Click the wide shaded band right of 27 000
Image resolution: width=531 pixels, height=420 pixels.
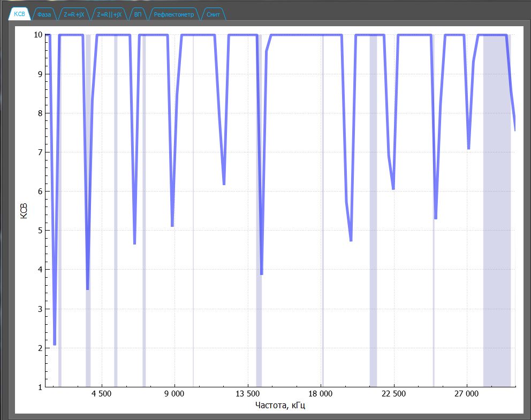pyautogui.click(x=496, y=214)
